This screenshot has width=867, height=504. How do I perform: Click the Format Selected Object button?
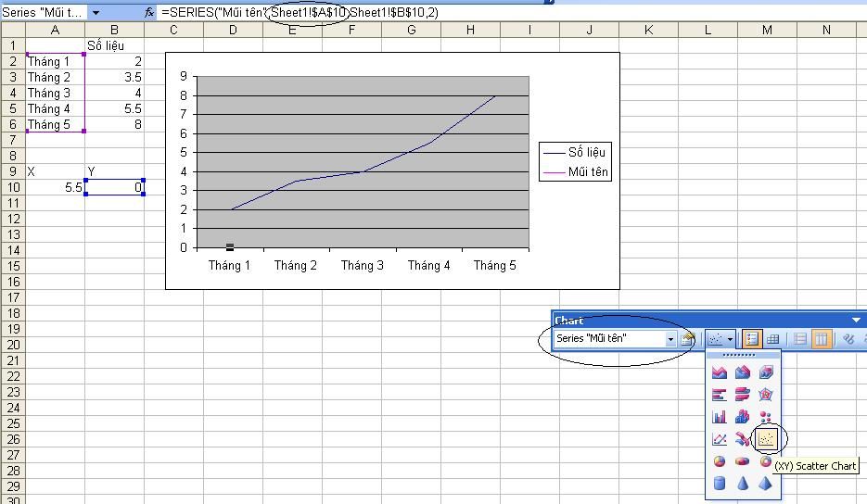click(x=688, y=339)
